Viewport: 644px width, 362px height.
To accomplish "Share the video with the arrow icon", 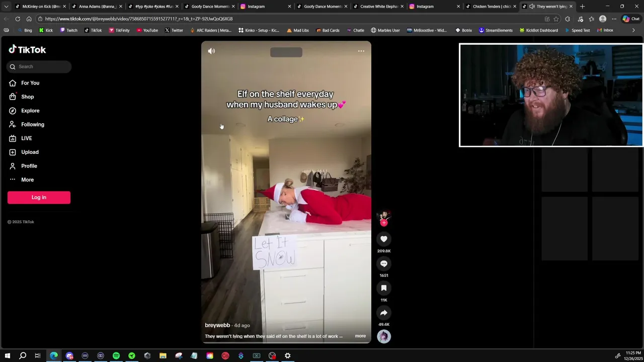I will coord(384,313).
